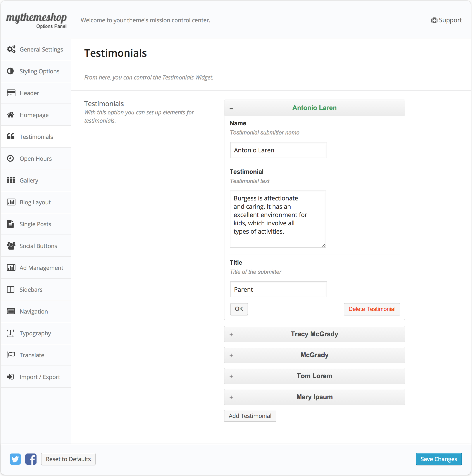472x476 pixels.
Task: Click the Gallery grid icon
Action: pyautogui.click(x=11, y=180)
